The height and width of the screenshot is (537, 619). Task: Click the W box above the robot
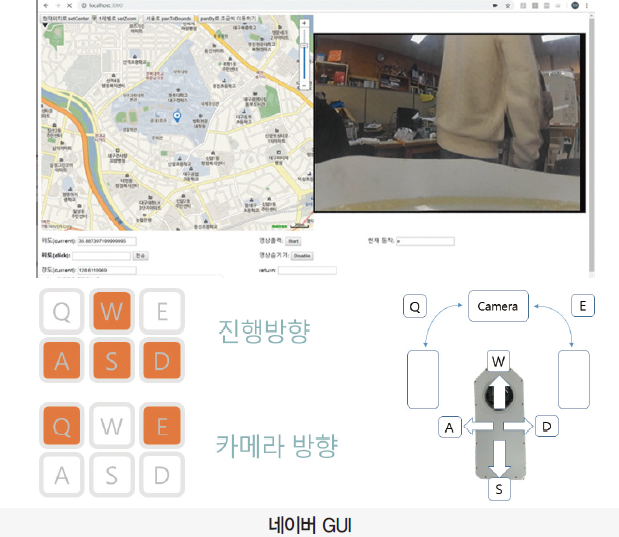pyautogui.click(x=499, y=361)
